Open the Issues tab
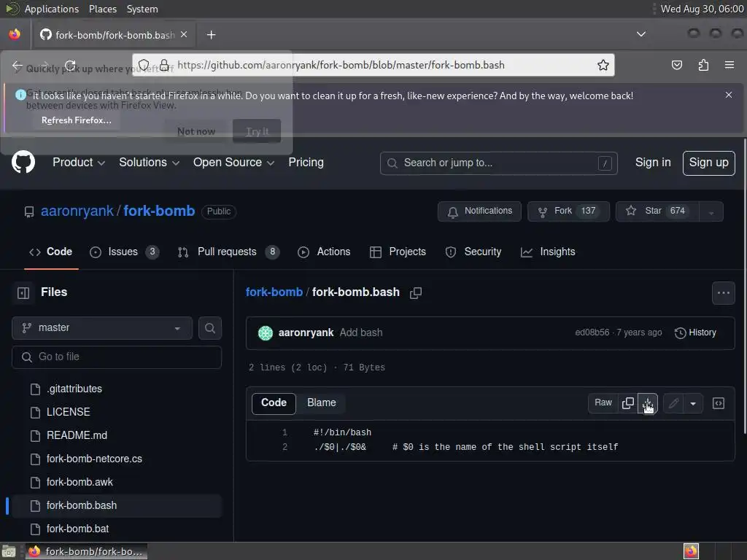This screenshot has width=747, height=560. [x=124, y=252]
